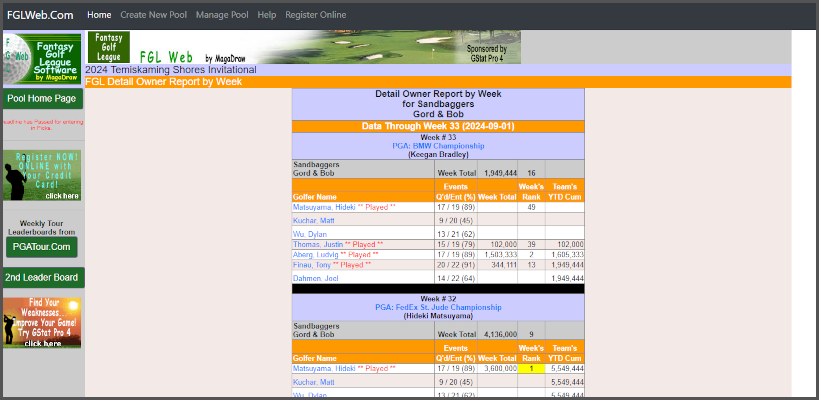
Task: Click the yellow rank 1 cell
Action: (531, 369)
